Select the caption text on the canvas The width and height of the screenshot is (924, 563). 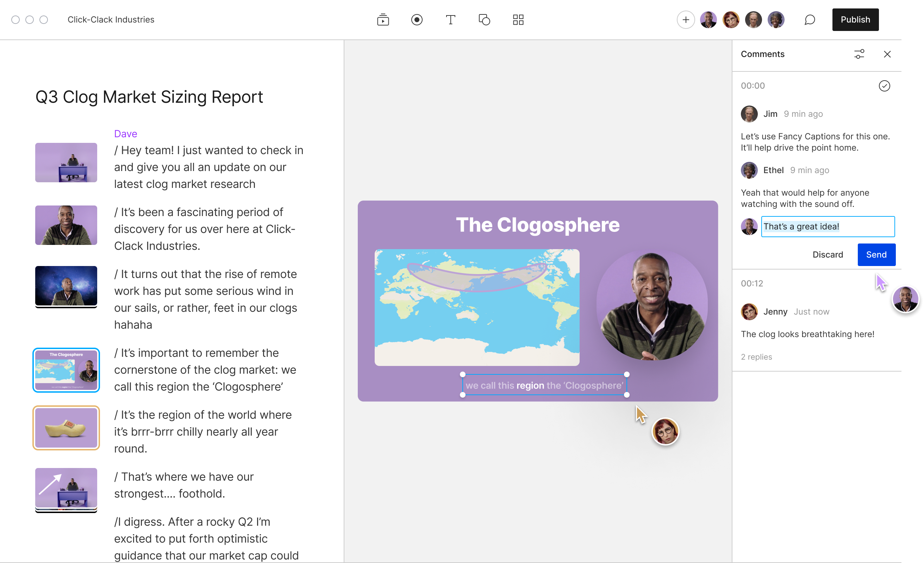544,385
